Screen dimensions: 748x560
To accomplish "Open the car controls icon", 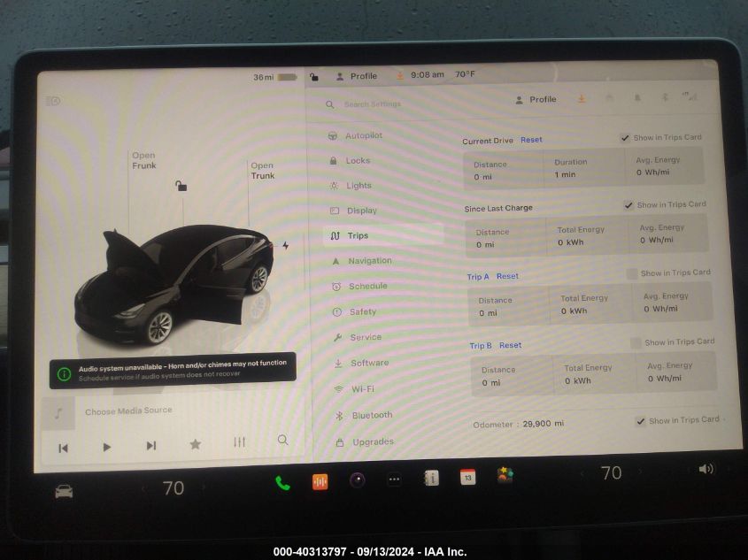I will point(64,491).
